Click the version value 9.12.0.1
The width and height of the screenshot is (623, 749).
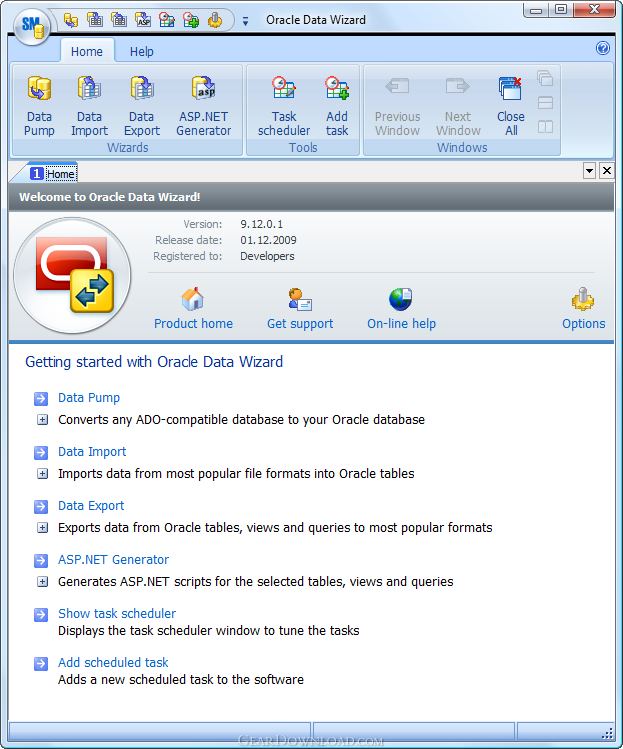click(x=261, y=224)
